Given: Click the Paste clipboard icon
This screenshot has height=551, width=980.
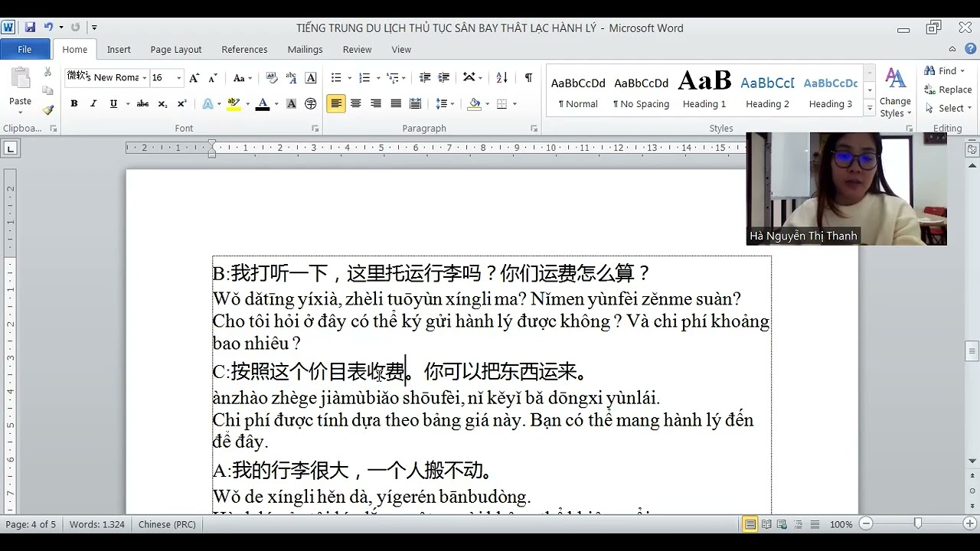Looking at the screenshot, I should 20,80.
